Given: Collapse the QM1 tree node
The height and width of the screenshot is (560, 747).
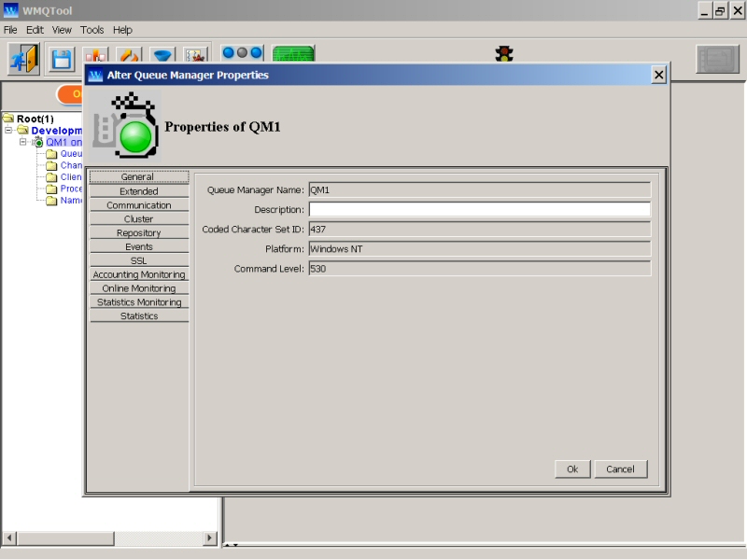Looking at the screenshot, I should pos(22,142).
